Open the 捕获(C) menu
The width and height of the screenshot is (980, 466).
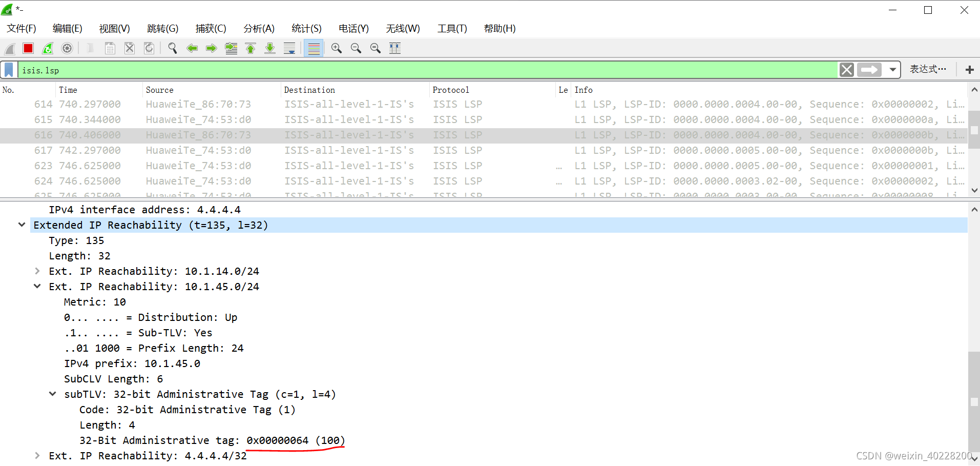pos(211,29)
